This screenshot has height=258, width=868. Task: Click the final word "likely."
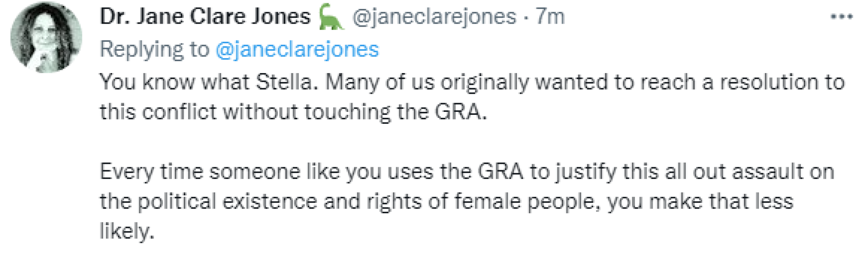click(127, 231)
